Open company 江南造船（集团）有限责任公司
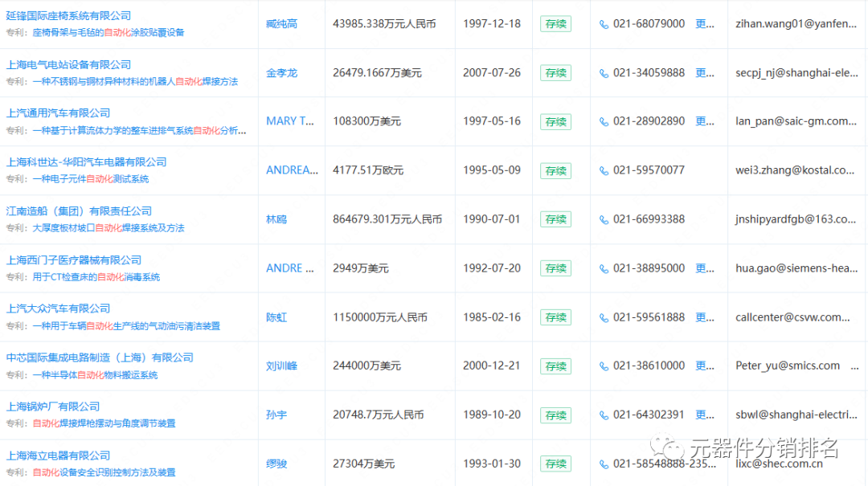The image size is (868, 486). pyautogui.click(x=79, y=211)
